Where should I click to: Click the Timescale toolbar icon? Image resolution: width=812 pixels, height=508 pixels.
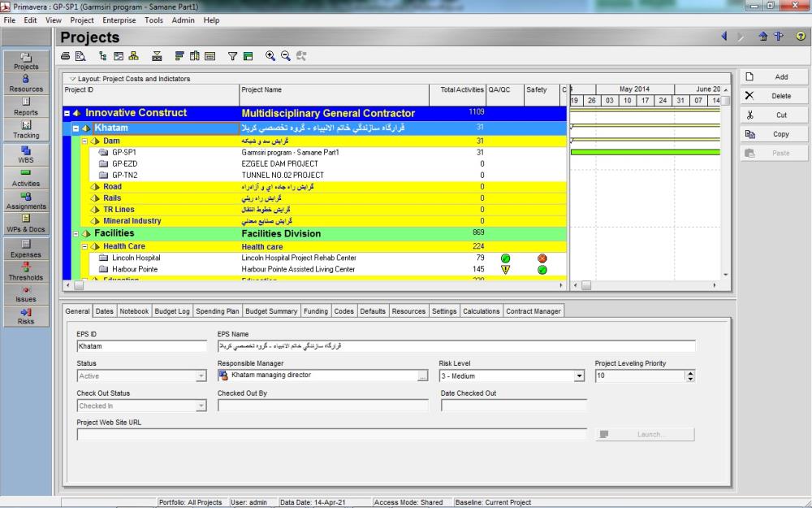tap(209, 56)
